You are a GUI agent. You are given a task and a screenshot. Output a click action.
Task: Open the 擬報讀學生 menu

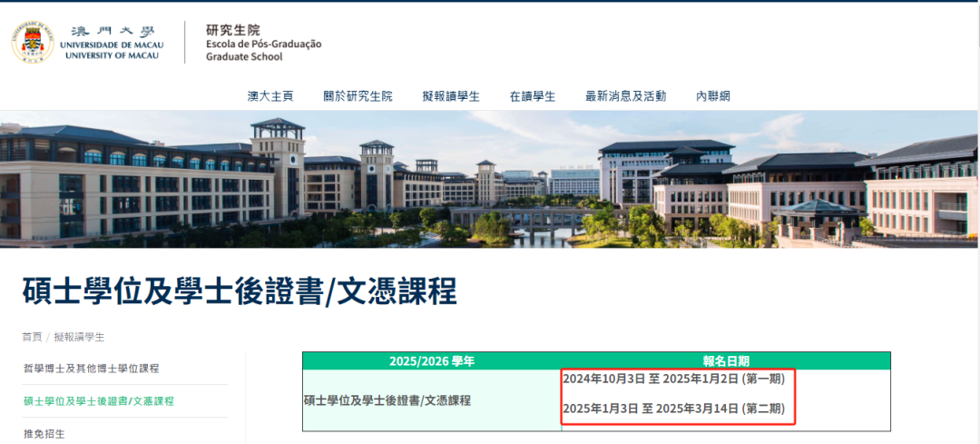pos(451,96)
